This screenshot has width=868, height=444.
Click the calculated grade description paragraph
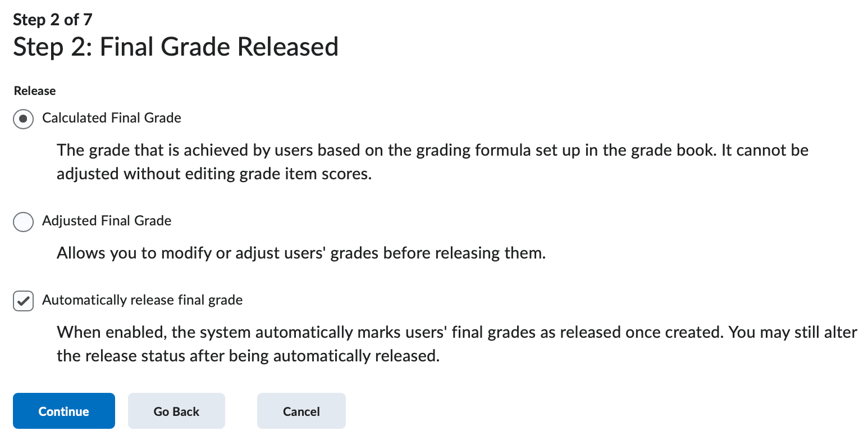point(432,161)
